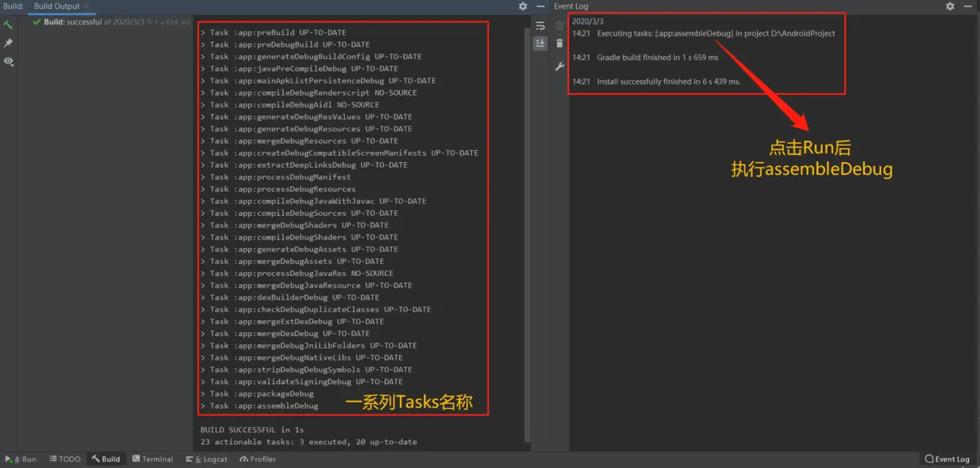Screen dimensions: 980x468
Task: Open the Logcat tool window
Action: click(x=206, y=459)
